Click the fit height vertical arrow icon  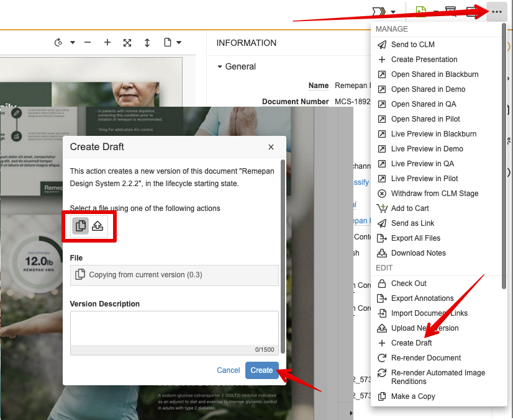[x=147, y=43]
